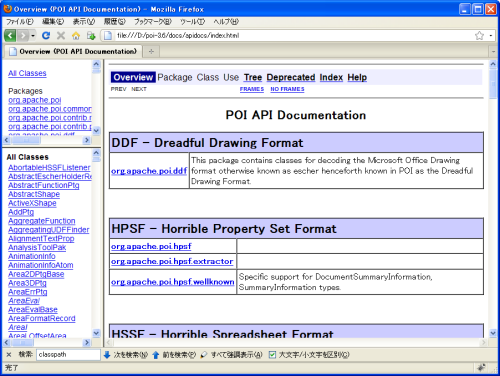The width and height of the screenshot is (500, 376).
Task: Open the ファイル menu
Action: click(20, 22)
